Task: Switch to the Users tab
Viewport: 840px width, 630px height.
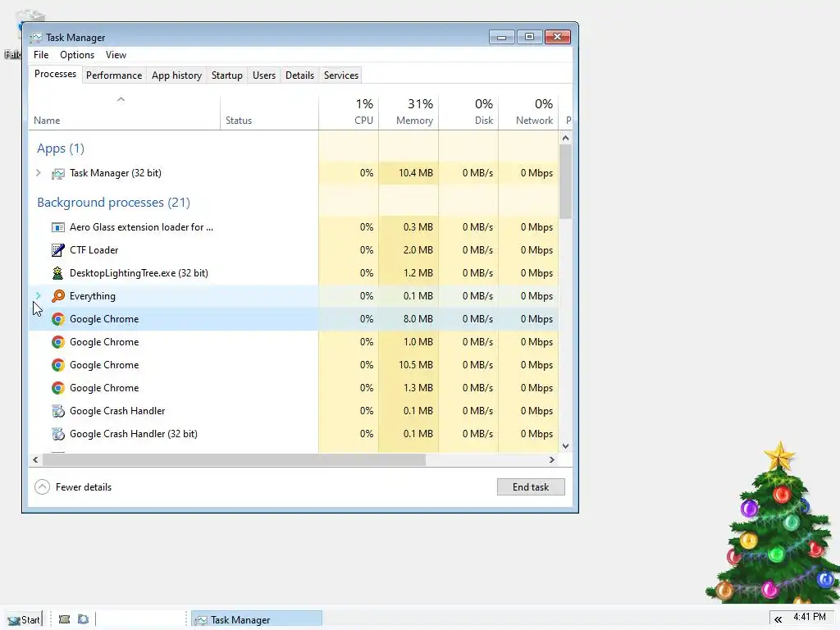Action: point(264,75)
